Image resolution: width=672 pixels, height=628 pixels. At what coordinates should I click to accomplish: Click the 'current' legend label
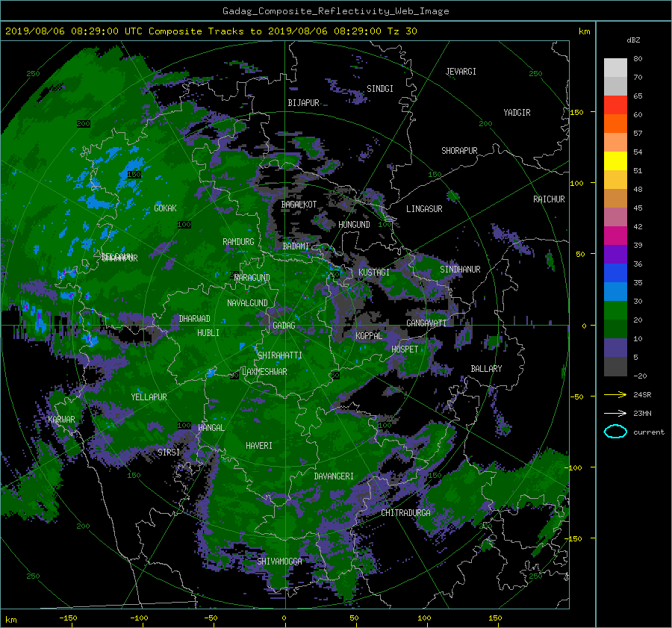click(x=649, y=432)
